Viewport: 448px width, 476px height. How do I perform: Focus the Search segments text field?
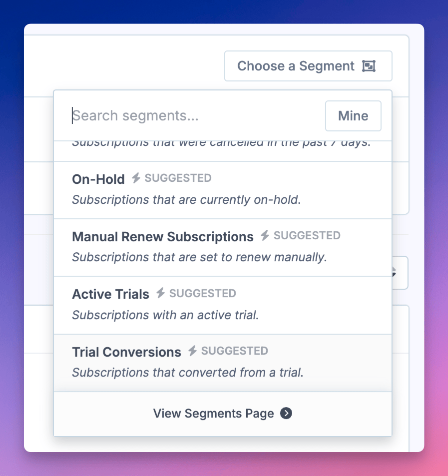click(195, 116)
